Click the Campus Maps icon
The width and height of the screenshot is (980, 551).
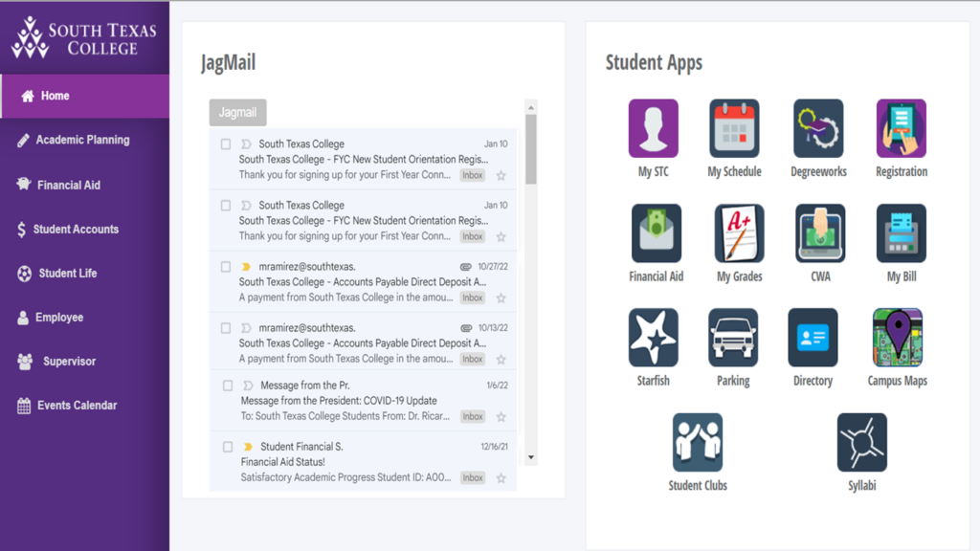pyautogui.click(x=898, y=338)
